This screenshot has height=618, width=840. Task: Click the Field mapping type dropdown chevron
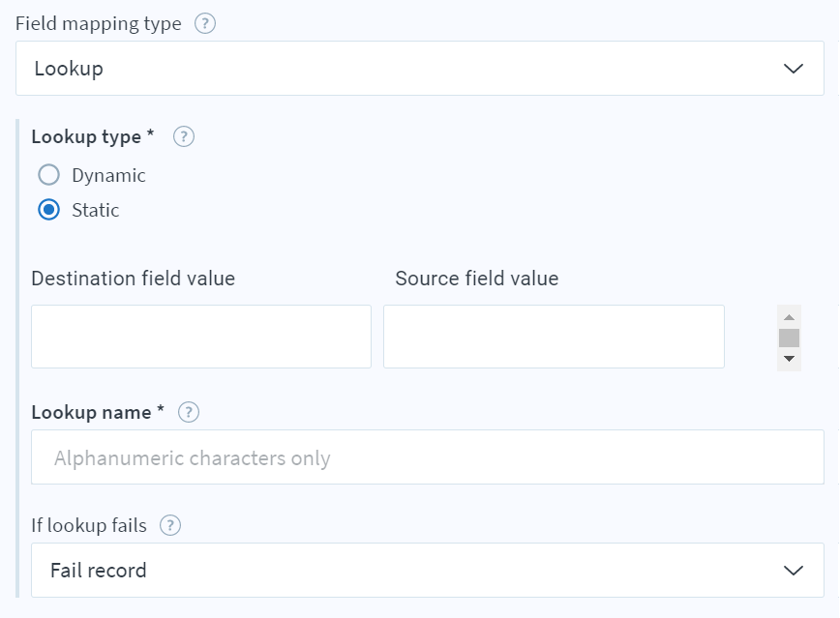pos(794,68)
